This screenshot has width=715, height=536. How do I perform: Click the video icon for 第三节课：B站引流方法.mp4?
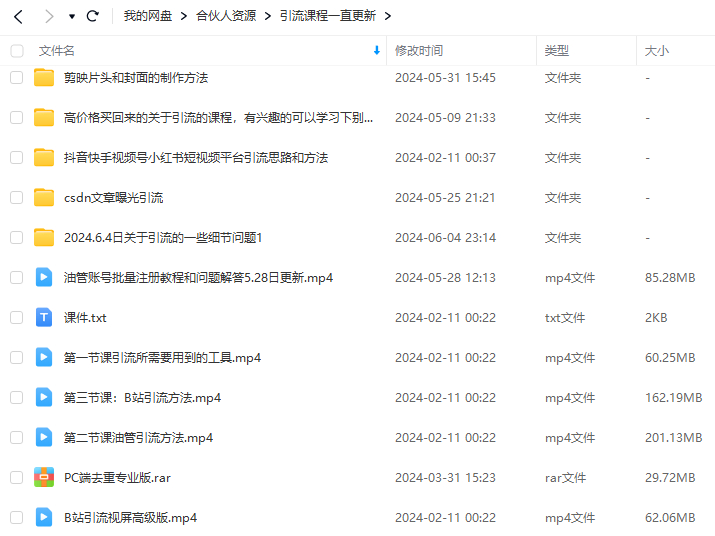44,397
